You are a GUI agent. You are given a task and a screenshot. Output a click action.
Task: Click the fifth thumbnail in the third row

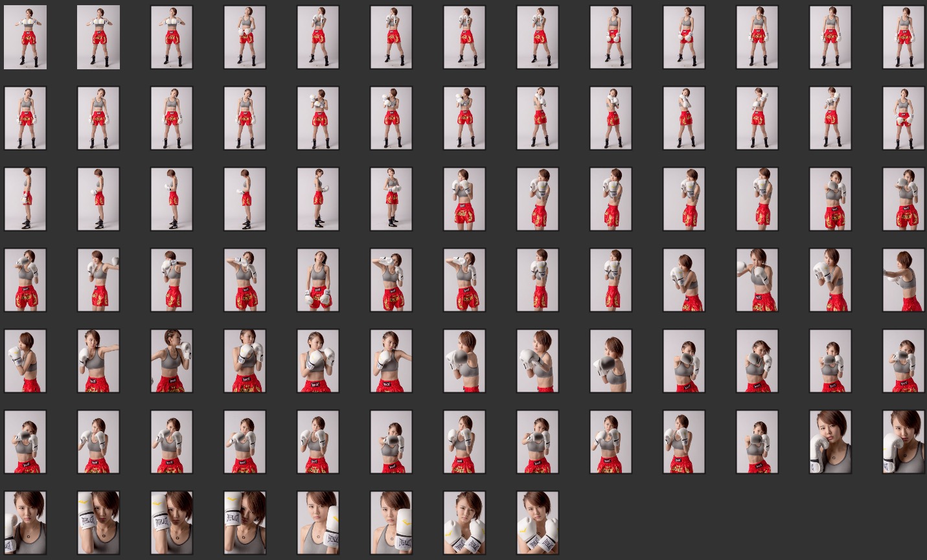tap(318, 199)
